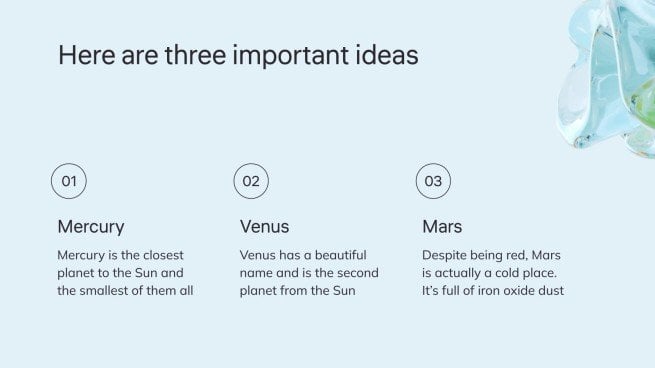The image size is (655, 368).
Task: Click the text 'actually a cold place'
Action: click(x=495, y=273)
